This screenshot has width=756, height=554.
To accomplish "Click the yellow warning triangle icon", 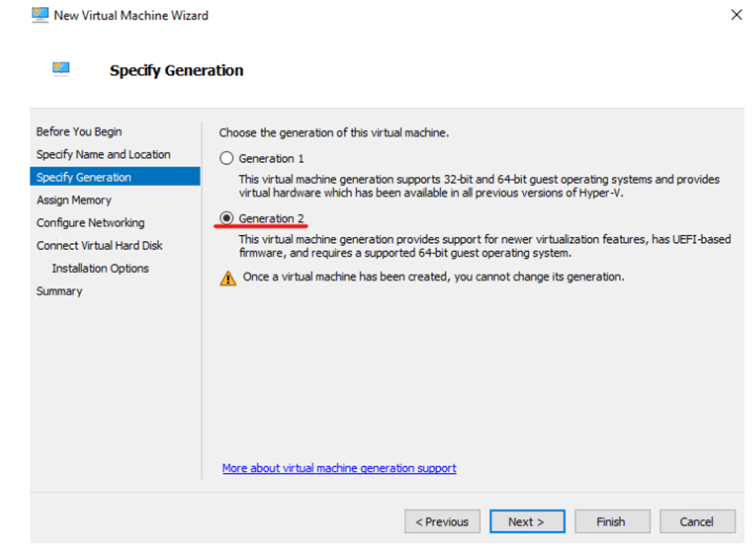I will pos(229,278).
